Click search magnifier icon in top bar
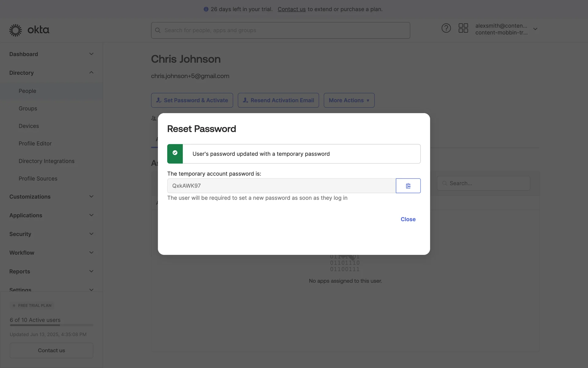 158,30
